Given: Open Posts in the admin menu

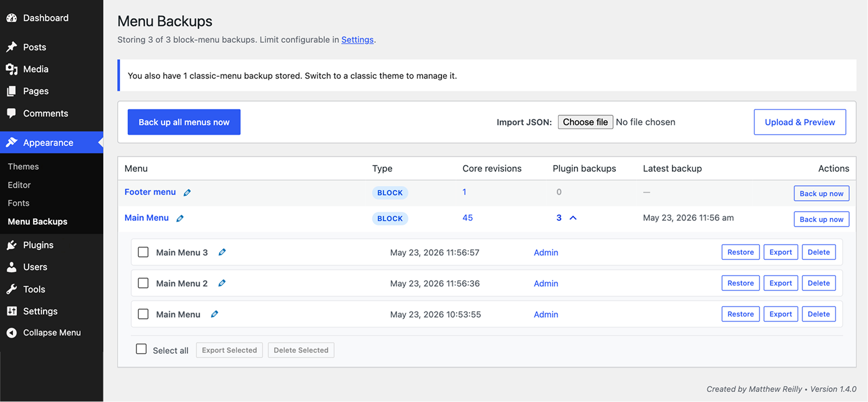Looking at the screenshot, I should coord(34,47).
